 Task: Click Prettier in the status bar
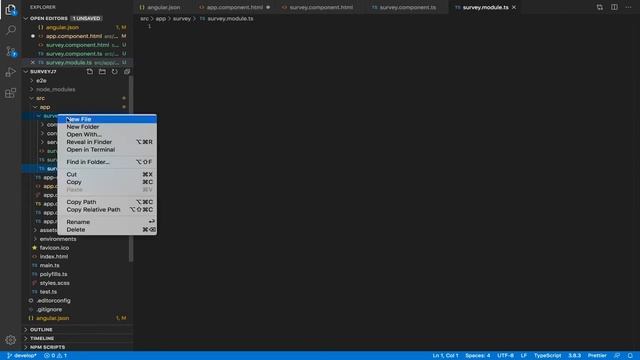(x=597, y=356)
